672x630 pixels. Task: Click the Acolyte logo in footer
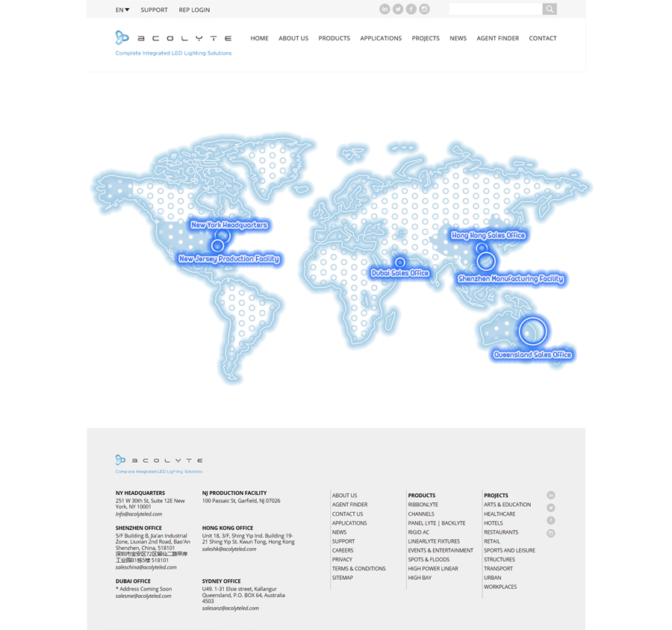[159, 464]
